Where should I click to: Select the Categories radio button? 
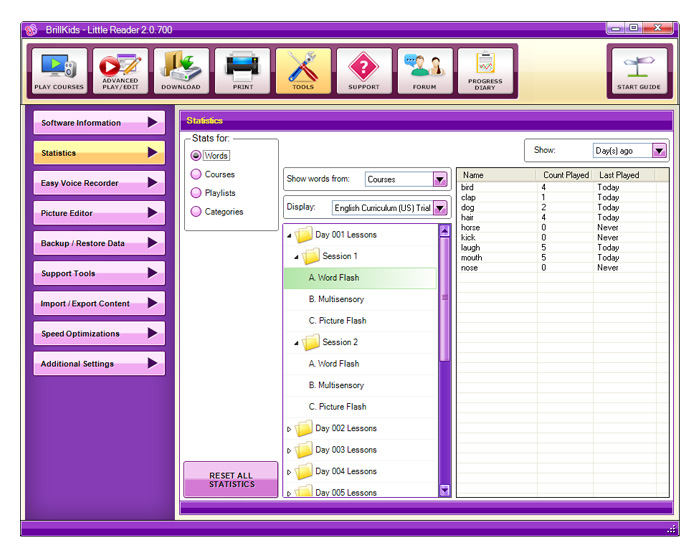pos(196,212)
